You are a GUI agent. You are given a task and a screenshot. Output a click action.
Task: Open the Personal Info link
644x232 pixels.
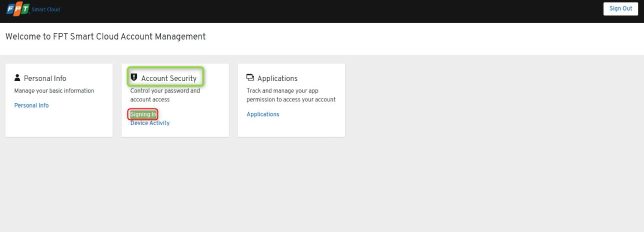tap(31, 105)
